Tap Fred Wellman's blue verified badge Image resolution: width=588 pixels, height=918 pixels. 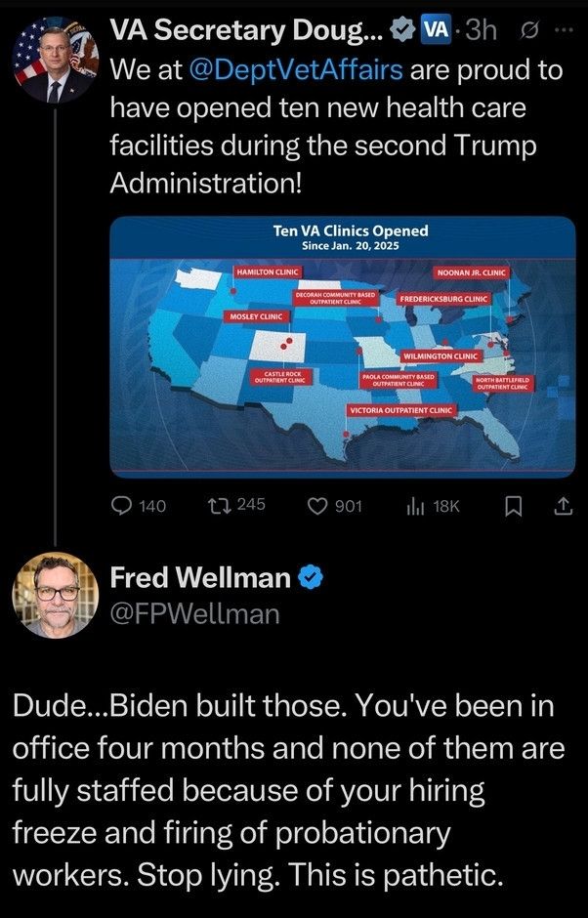coord(311,577)
